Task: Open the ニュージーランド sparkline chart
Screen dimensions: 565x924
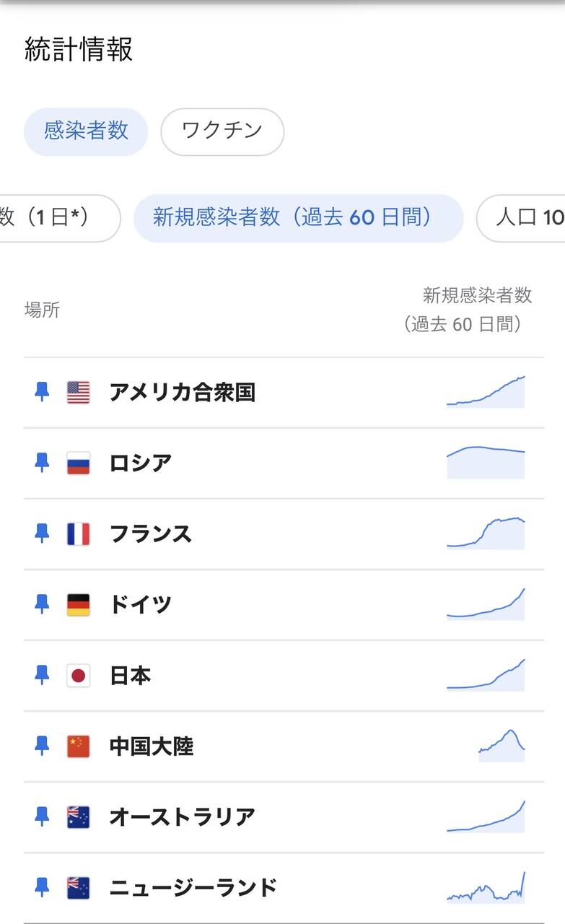Action: [486, 887]
